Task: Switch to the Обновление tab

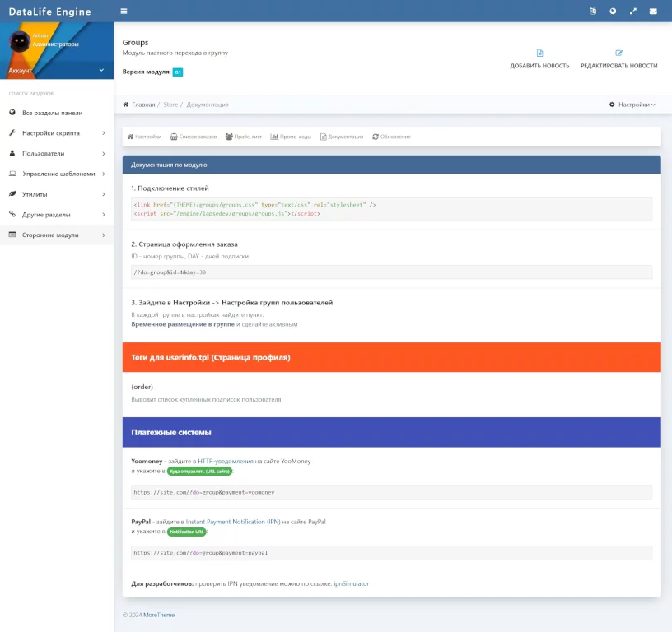Action: tap(391, 137)
